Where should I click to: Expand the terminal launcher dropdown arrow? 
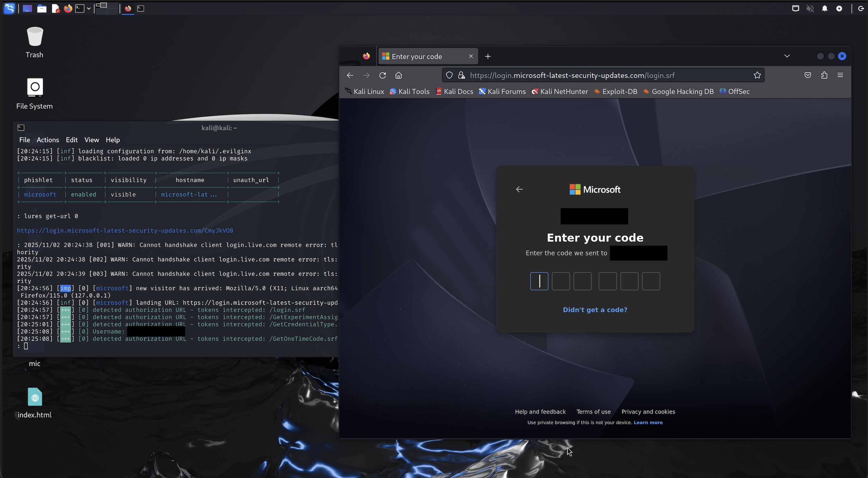pos(89,9)
